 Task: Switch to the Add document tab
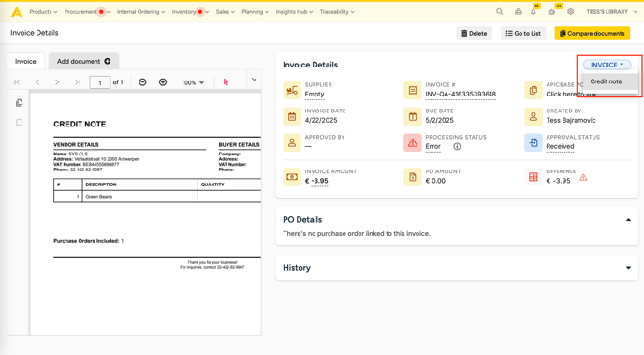[84, 61]
